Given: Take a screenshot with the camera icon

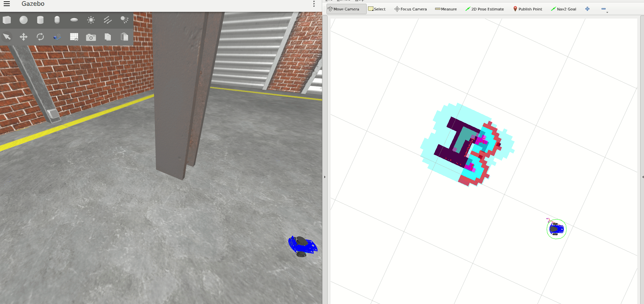Looking at the screenshot, I should (x=91, y=37).
